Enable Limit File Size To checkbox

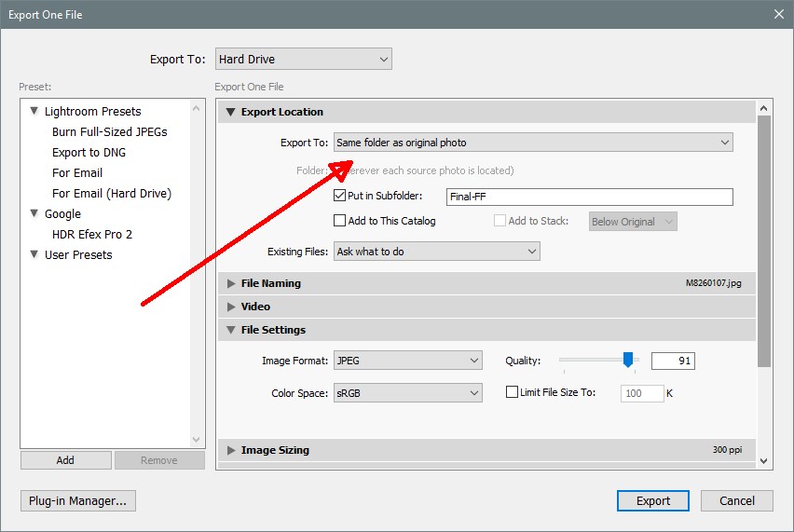coord(512,392)
